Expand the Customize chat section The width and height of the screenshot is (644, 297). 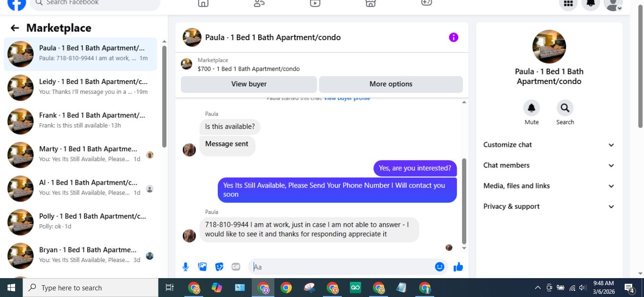pos(549,145)
